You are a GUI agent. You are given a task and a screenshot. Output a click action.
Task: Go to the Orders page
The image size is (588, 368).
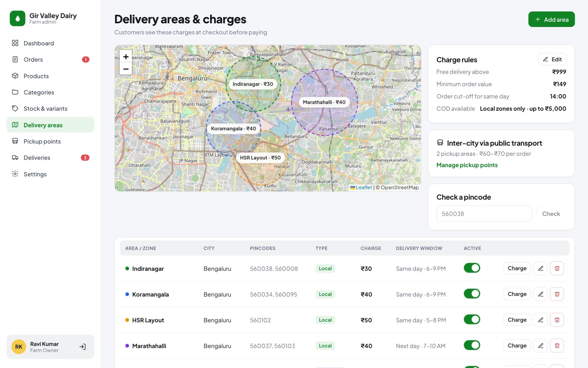(50, 59)
